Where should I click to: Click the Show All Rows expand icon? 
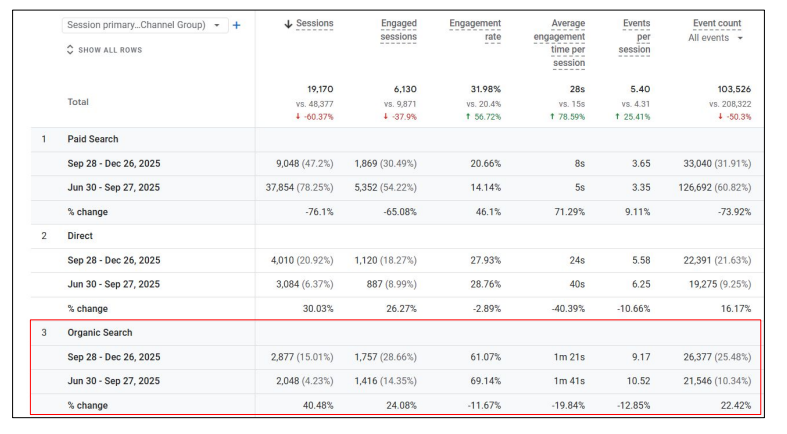pos(69,49)
